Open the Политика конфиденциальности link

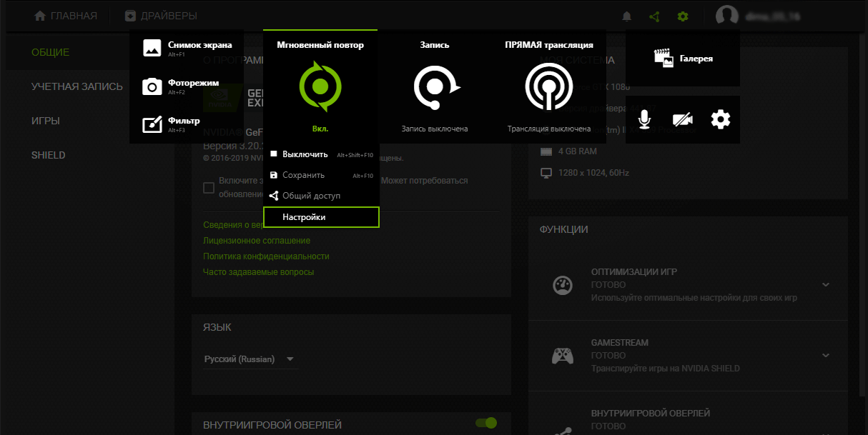pyautogui.click(x=266, y=256)
